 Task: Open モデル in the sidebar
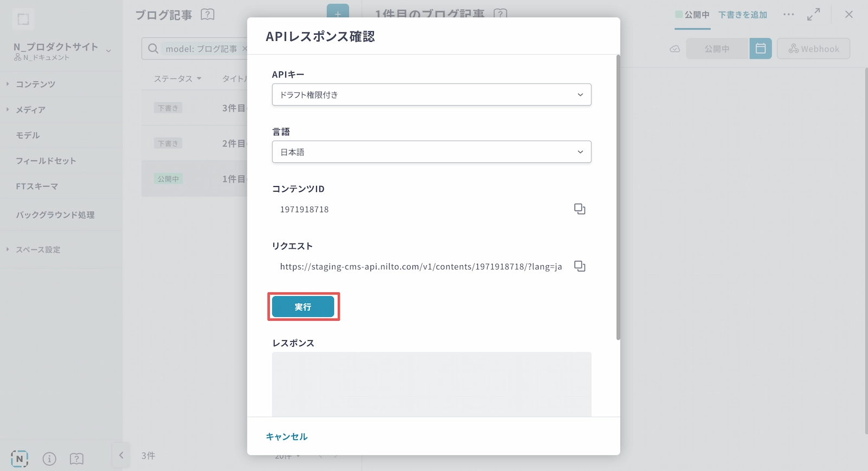pos(28,135)
